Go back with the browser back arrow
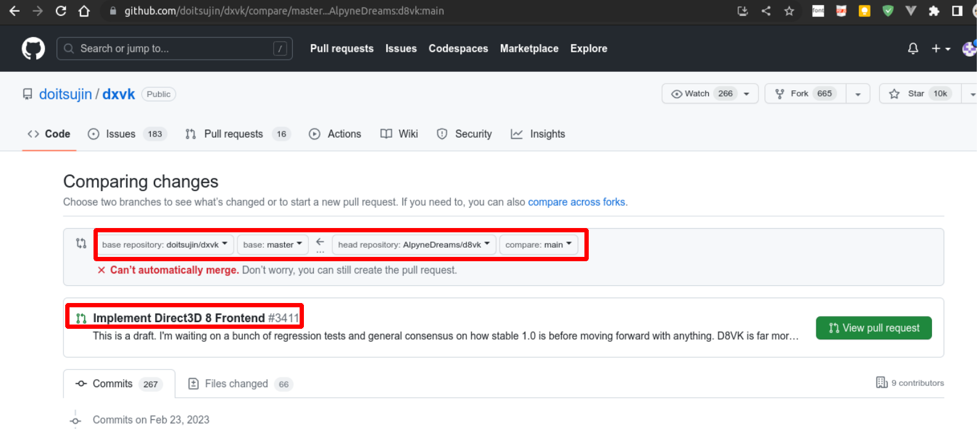Screen dimensions: 980x429 click(x=14, y=11)
